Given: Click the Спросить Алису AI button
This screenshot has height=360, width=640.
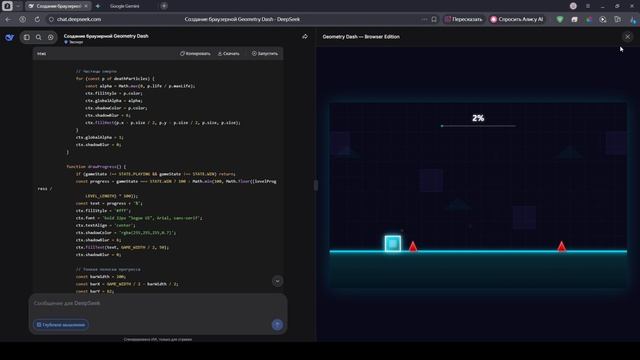Looking at the screenshot, I should pyautogui.click(x=517, y=19).
